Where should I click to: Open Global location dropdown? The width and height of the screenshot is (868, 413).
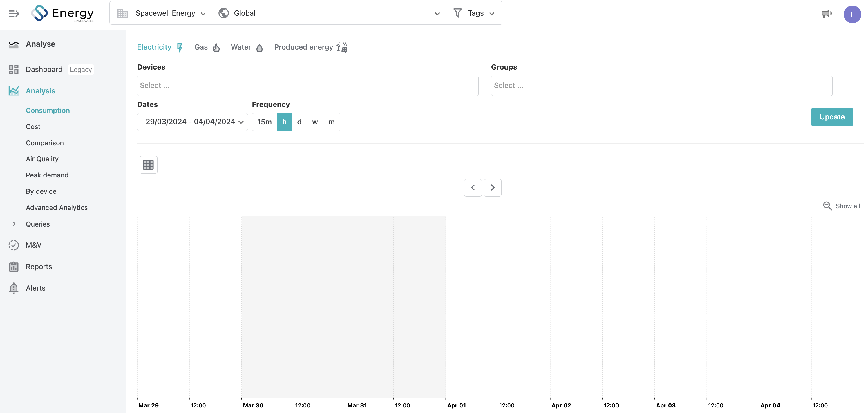point(330,13)
